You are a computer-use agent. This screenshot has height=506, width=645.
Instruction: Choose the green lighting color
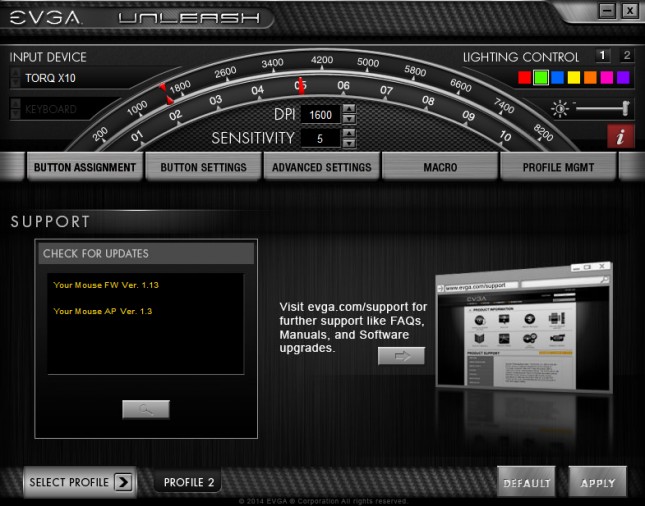tap(541, 77)
